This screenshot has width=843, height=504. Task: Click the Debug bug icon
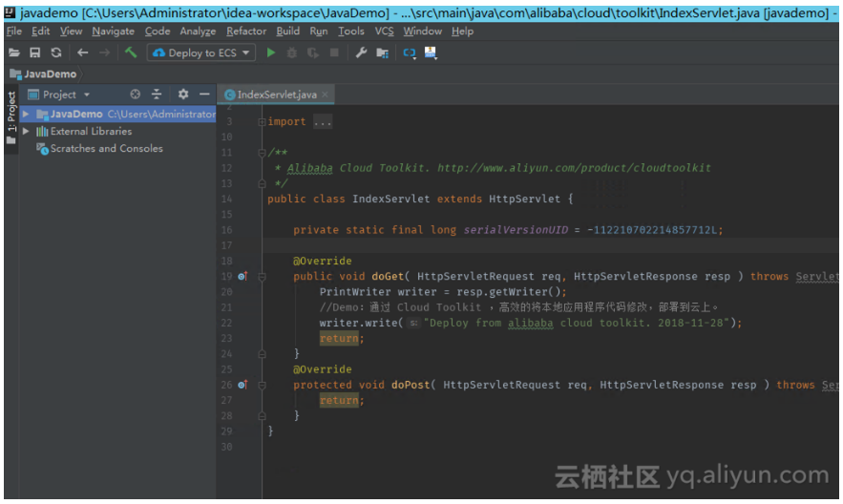click(x=292, y=52)
